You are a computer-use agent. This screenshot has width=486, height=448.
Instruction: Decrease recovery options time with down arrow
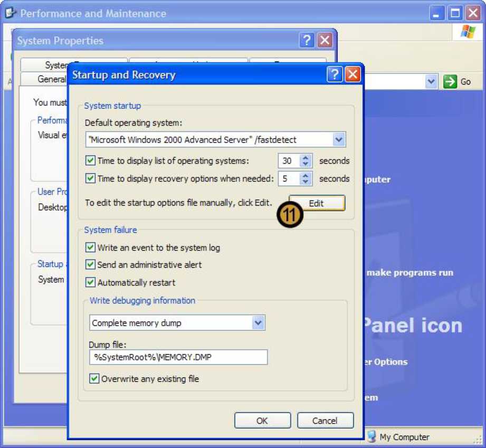click(x=306, y=182)
